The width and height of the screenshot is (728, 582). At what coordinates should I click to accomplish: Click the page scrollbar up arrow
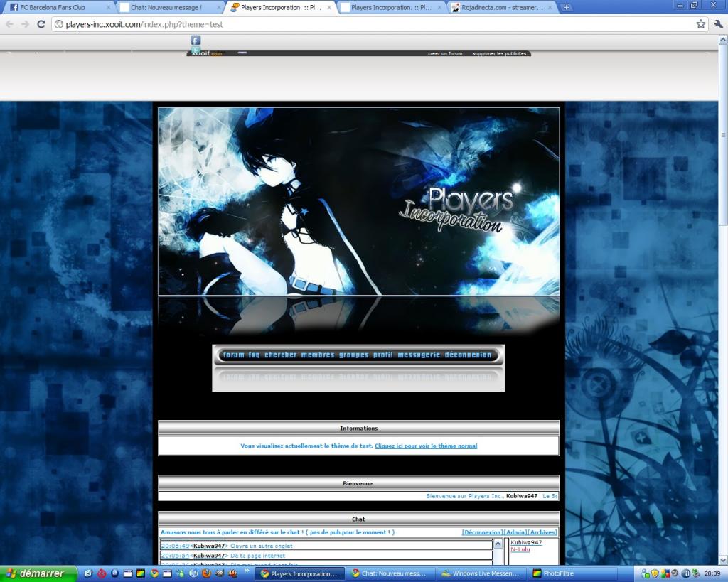click(x=723, y=40)
